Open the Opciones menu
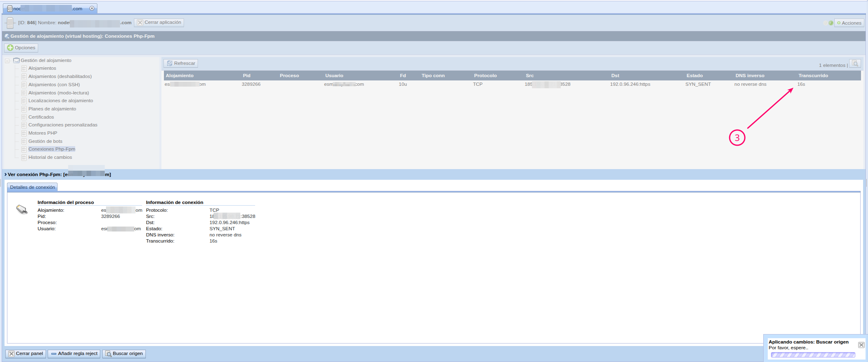This screenshot has width=868, height=362. (21, 48)
